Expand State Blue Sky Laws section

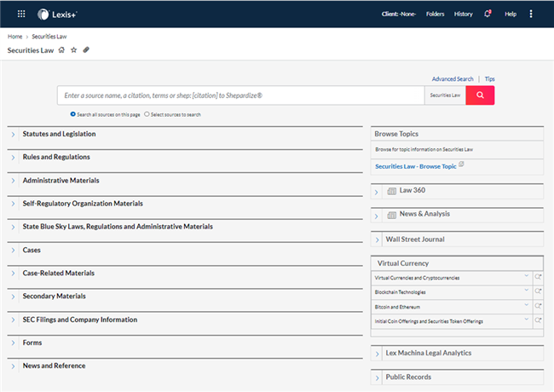click(13, 227)
